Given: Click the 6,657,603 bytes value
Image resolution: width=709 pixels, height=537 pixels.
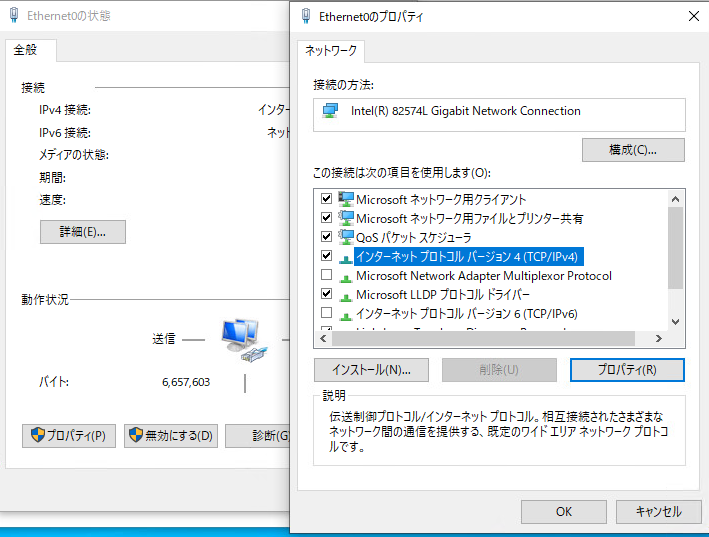Looking at the screenshot, I should (186, 382).
